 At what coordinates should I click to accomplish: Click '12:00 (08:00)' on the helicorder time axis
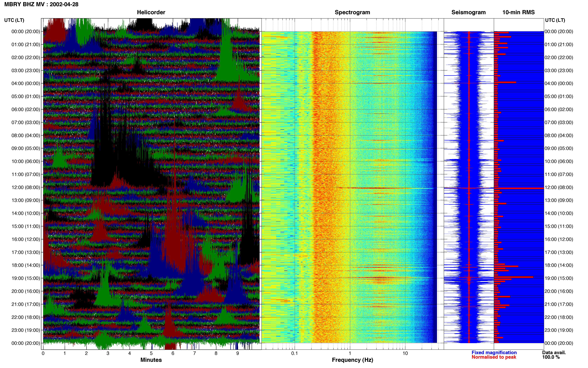[x=26, y=187]
